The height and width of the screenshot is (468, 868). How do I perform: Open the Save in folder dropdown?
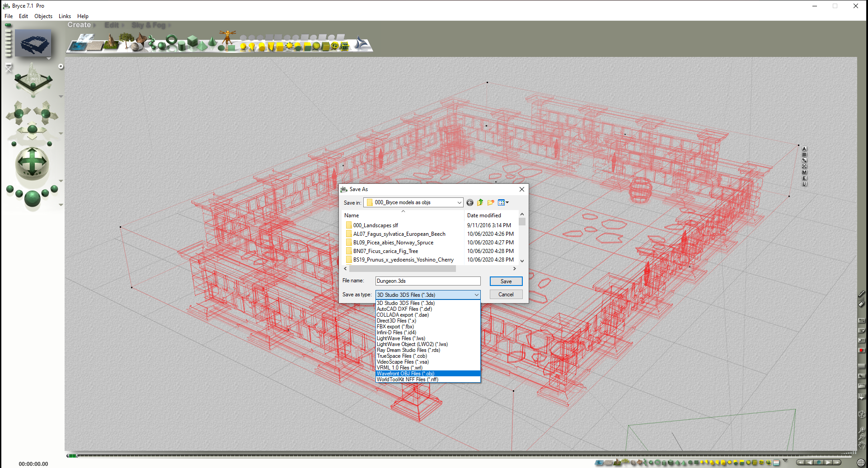(x=459, y=203)
